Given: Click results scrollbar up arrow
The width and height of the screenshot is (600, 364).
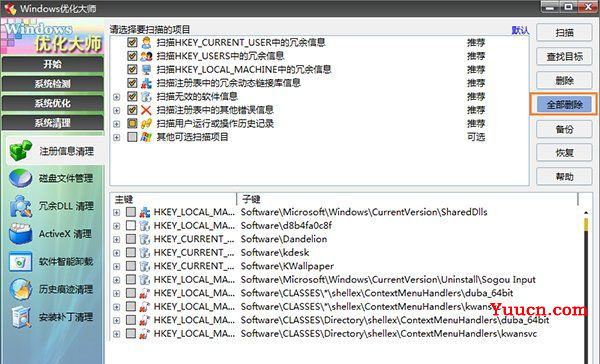Looking at the screenshot, I should point(586,212).
